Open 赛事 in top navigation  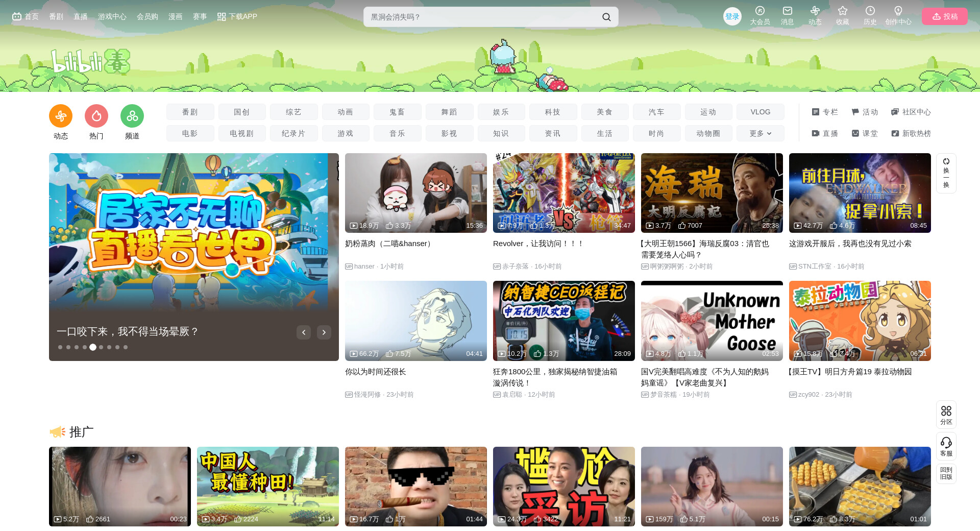click(x=200, y=16)
